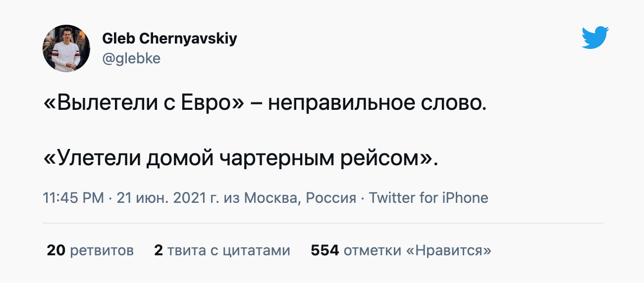Click the word «из» before the location
Image resolution: width=644 pixels, height=283 pixels.
click(x=232, y=198)
